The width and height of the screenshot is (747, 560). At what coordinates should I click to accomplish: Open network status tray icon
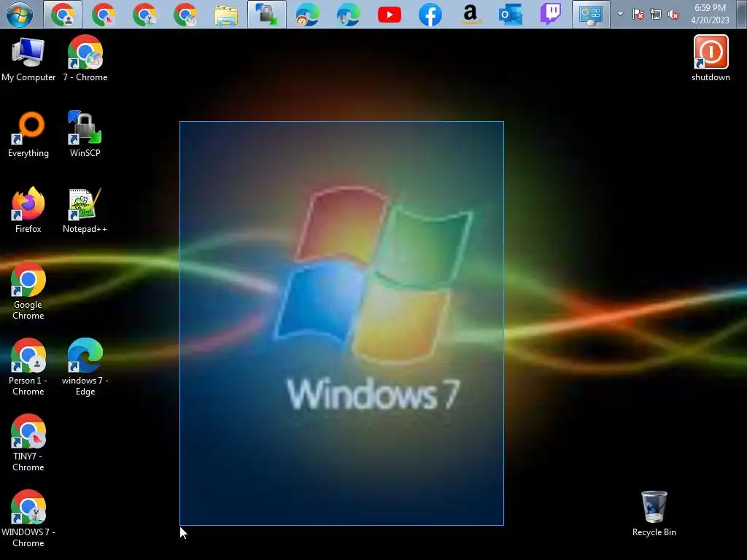click(x=656, y=15)
